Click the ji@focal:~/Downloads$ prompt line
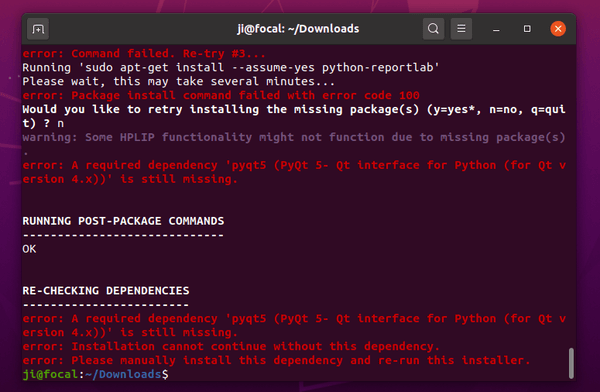Screen dimensions: 600x392 click(x=95, y=374)
